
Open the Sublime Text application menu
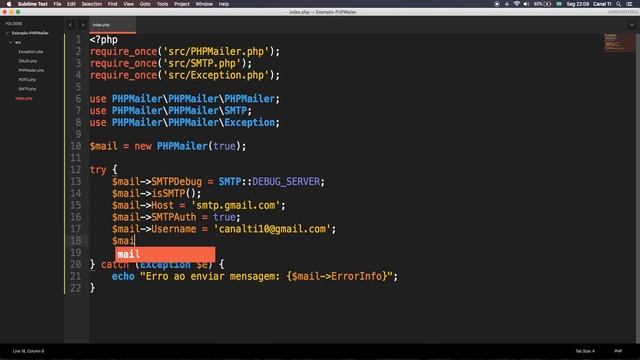(33, 4)
